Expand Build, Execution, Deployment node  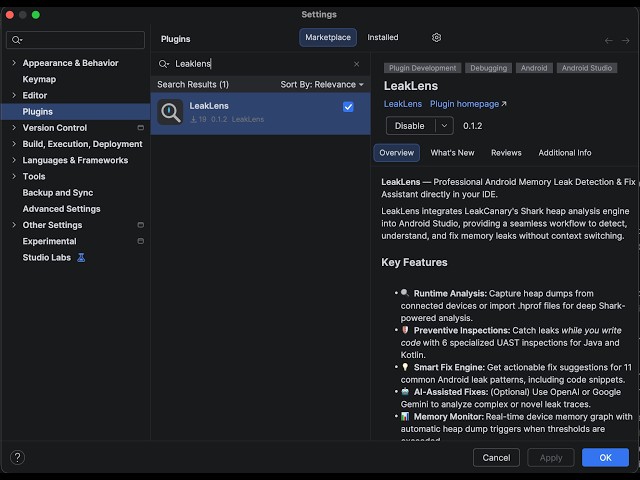[14, 144]
